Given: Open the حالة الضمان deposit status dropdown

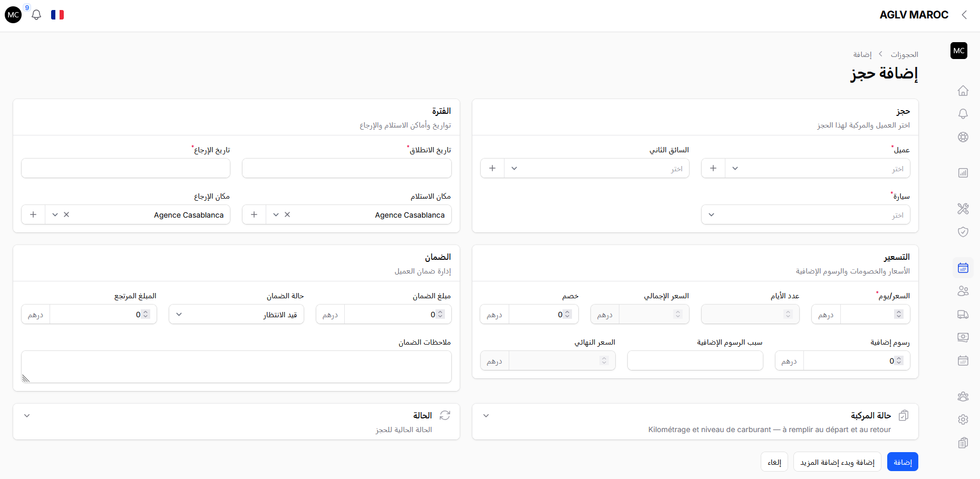Looking at the screenshot, I should tap(236, 314).
